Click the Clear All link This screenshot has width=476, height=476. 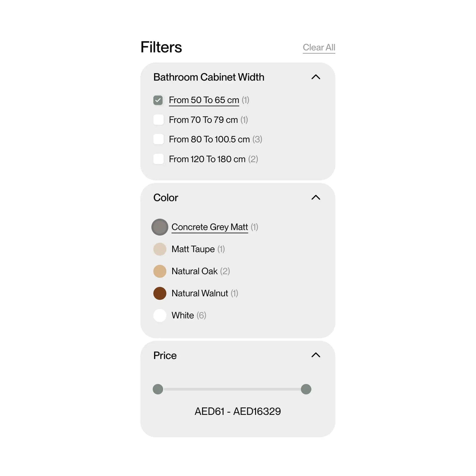[x=319, y=47]
